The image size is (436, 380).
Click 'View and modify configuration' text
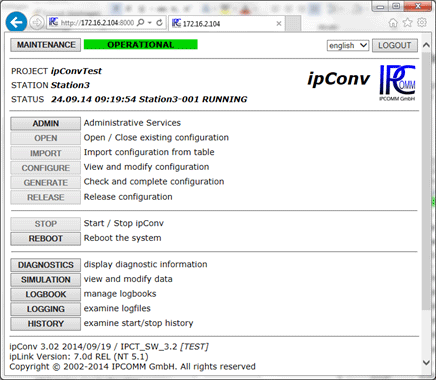(x=146, y=167)
